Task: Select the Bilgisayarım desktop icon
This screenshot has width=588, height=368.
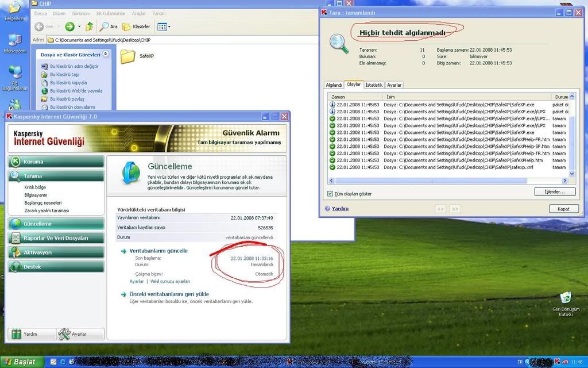Action: [15, 44]
